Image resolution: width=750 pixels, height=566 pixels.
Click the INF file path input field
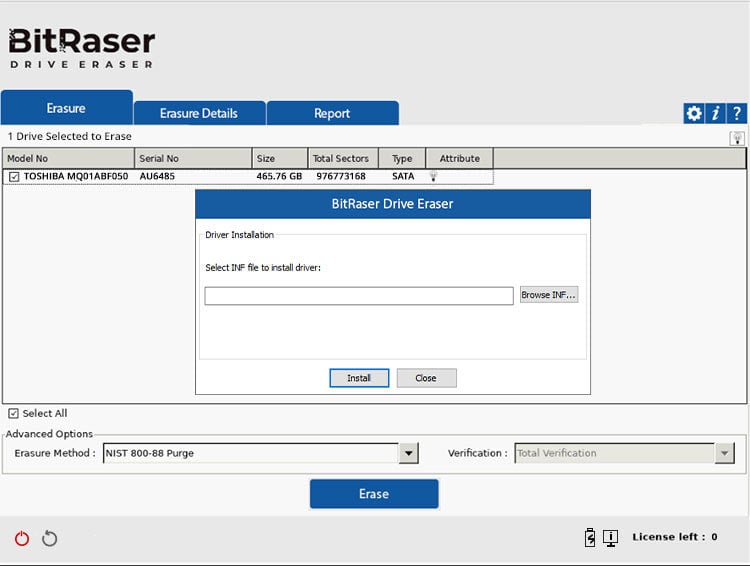[x=359, y=296]
